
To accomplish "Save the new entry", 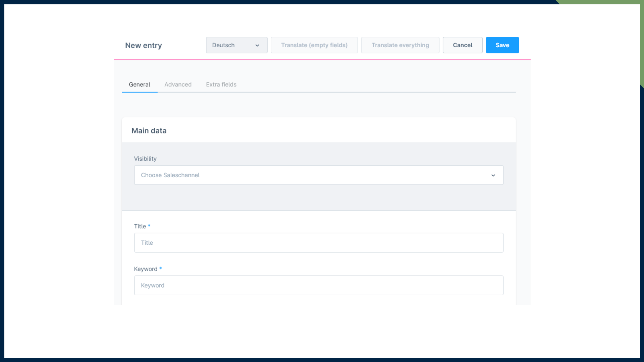I will point(502,45).
